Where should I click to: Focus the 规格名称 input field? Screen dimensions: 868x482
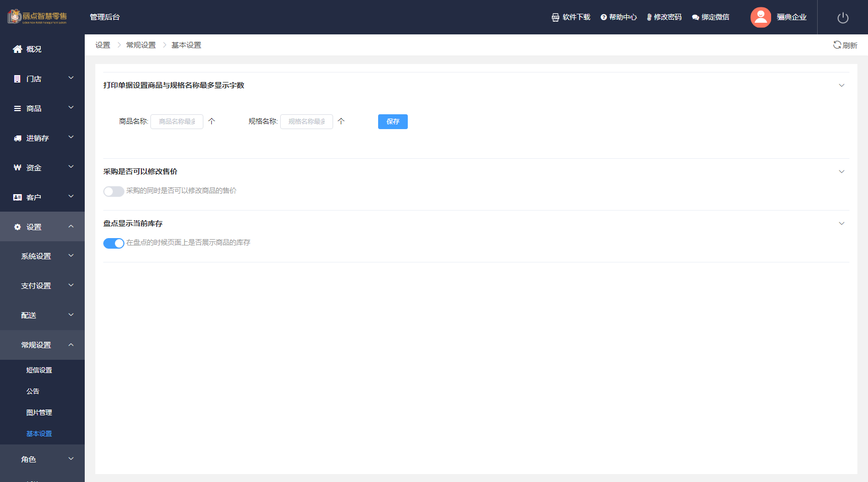pos(307,122)
